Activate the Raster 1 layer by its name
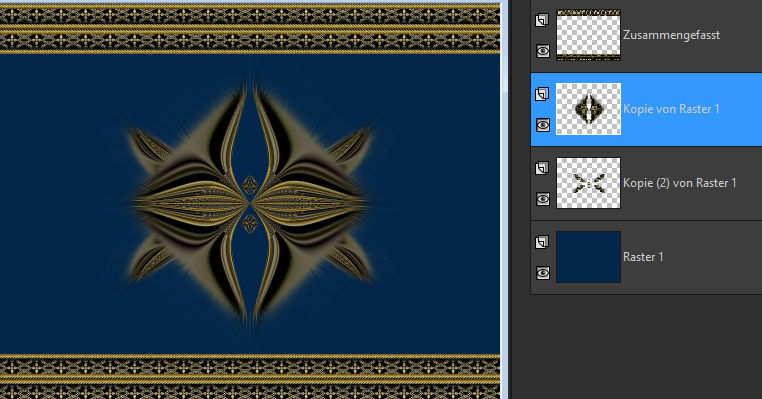The width and height of the screenshot is (762, 399). [643, 257]
